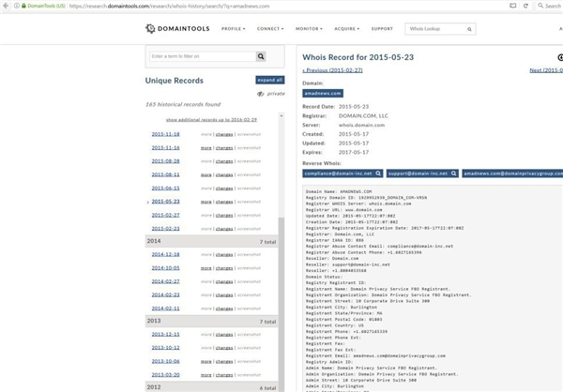Viewport: 563px width, 392px height.
Task: Open the 2015-11-18 record
Action: pos(165,134)
